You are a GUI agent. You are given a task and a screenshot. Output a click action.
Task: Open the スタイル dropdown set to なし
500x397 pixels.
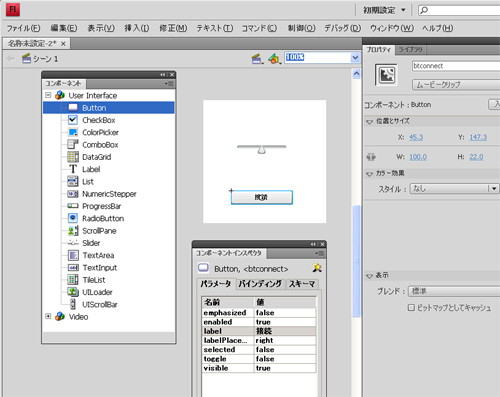tap(454, 189)
